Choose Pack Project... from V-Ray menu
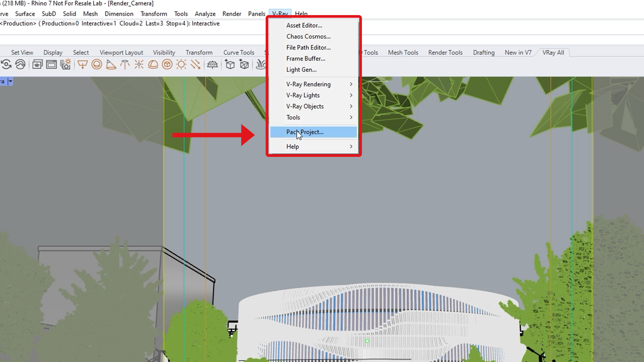644x362 pixels. [x=313, y=132]
